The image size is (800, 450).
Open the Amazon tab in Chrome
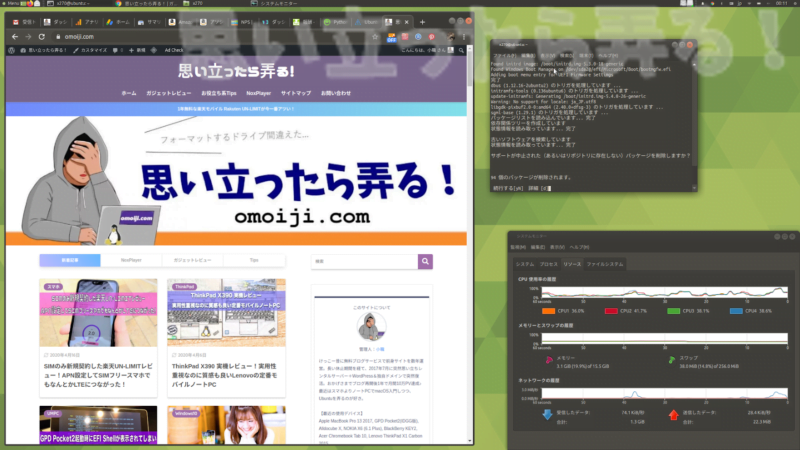click(x=180, y=22)
